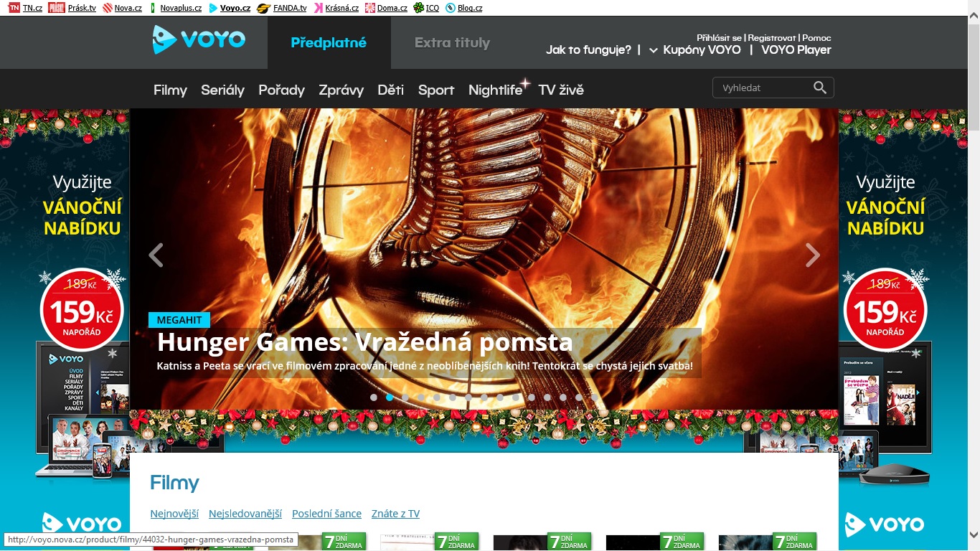Open the Pořady menu item
Viewport: 980px width, 551px height.
click(x=281, y=90)
